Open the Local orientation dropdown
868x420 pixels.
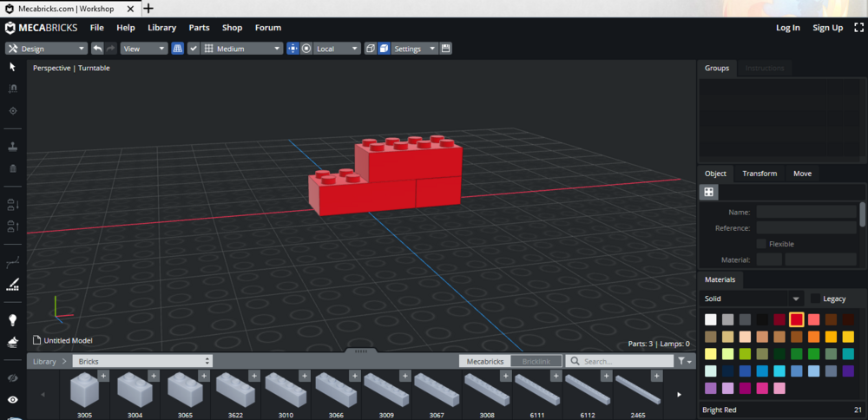(337, 49)
